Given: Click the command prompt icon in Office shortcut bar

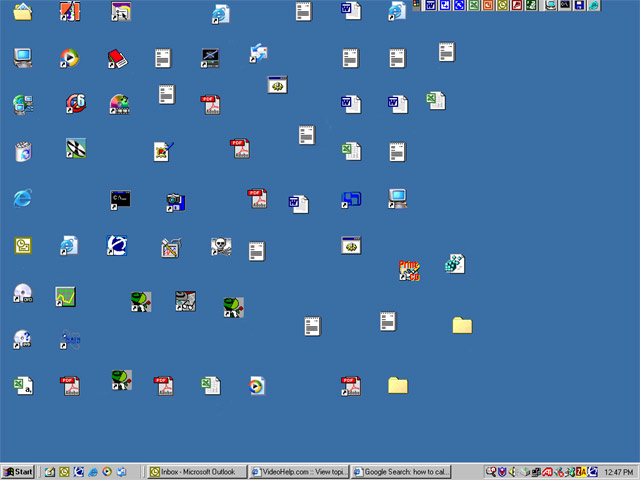Looking at the screenshot, I should [565, 5].
